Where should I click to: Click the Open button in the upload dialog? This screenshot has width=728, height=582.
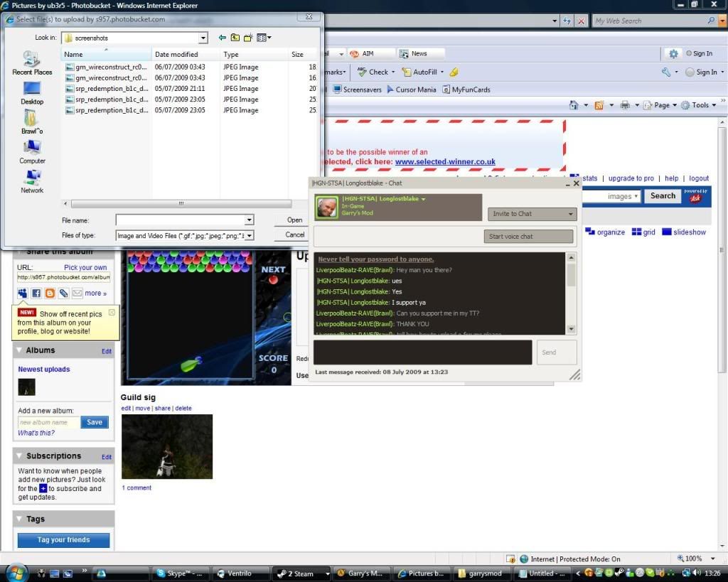294,220
